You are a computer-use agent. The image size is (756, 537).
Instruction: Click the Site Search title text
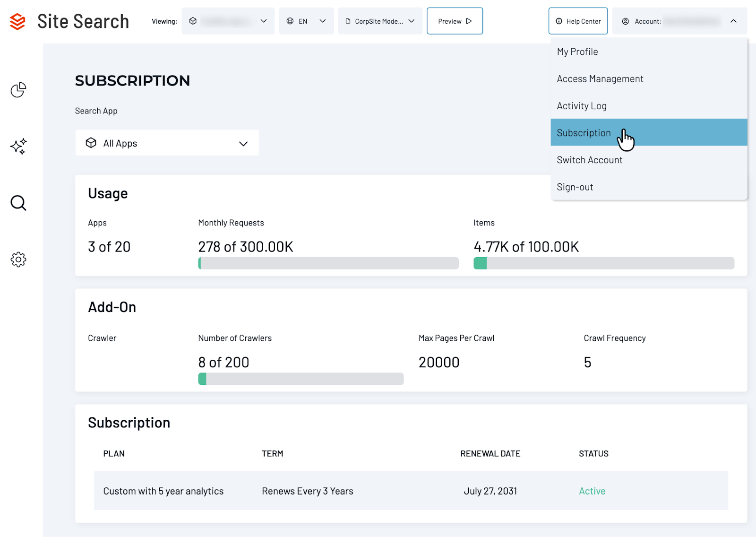(x=83, y=21)
